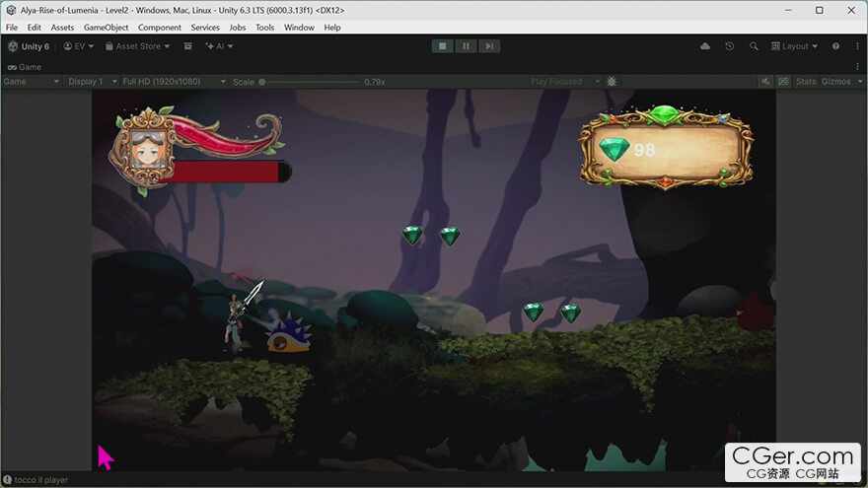Screen dimensions: 868x488
Task: Toggle Mute Audio in Game view
Action: pos(765,81)
